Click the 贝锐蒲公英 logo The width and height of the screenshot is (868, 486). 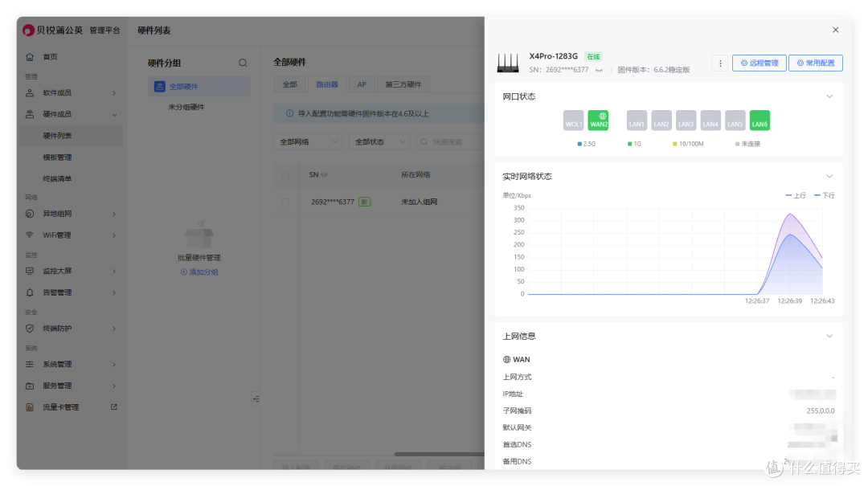coord(52,30)
